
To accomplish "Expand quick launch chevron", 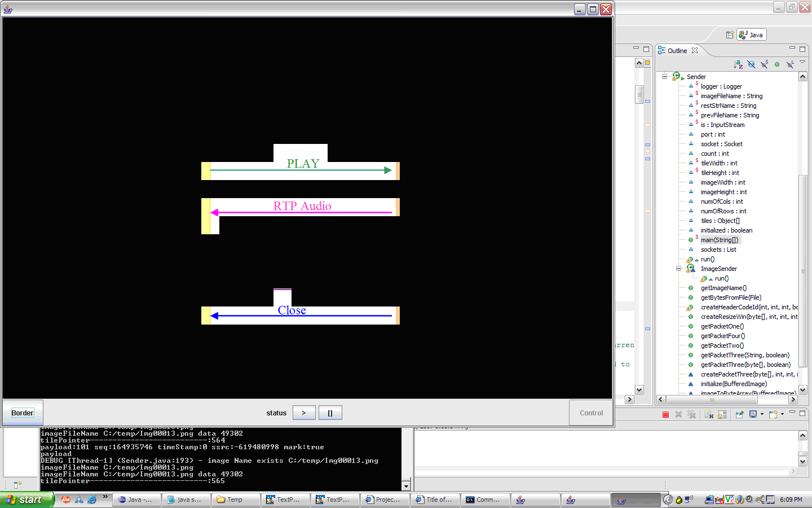I will click(105, 497).
